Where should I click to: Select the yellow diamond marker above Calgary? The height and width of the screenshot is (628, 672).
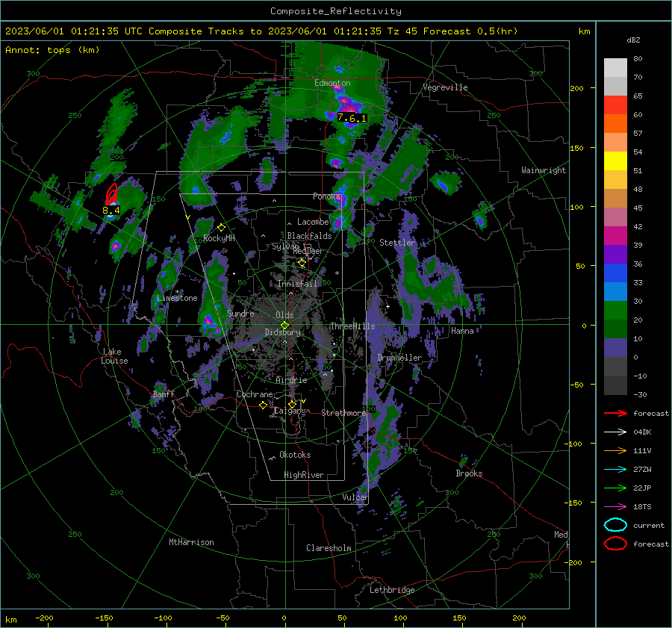click(292, 404)
